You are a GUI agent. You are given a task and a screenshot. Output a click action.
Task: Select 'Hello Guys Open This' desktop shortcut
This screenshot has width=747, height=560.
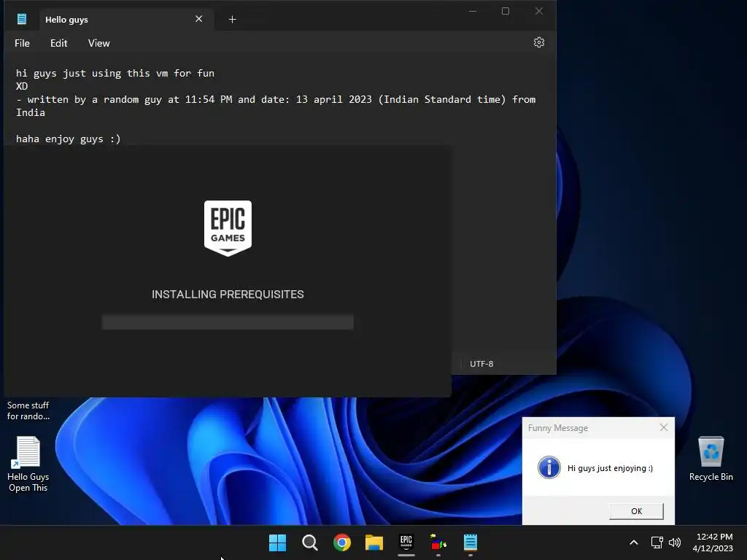click(28, 464)
